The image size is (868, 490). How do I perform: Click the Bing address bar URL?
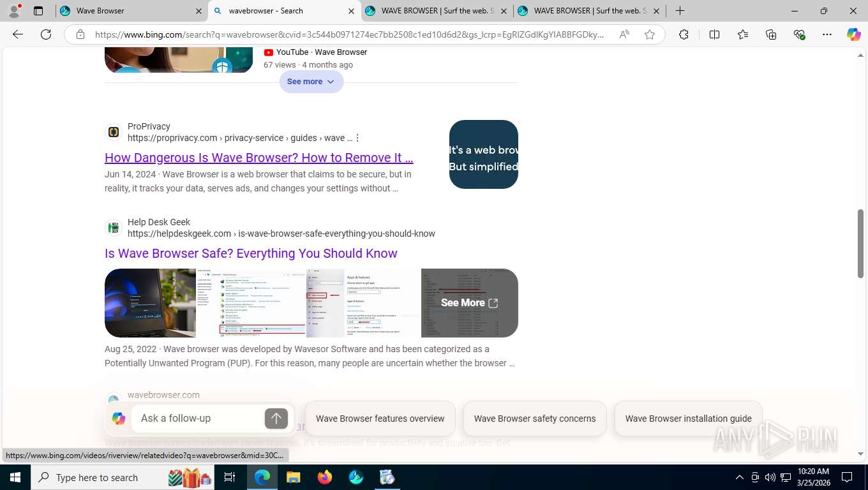[x=349, y=34]
